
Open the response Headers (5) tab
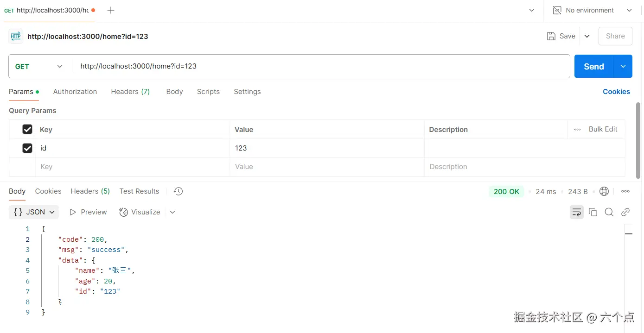click(90, 191)
